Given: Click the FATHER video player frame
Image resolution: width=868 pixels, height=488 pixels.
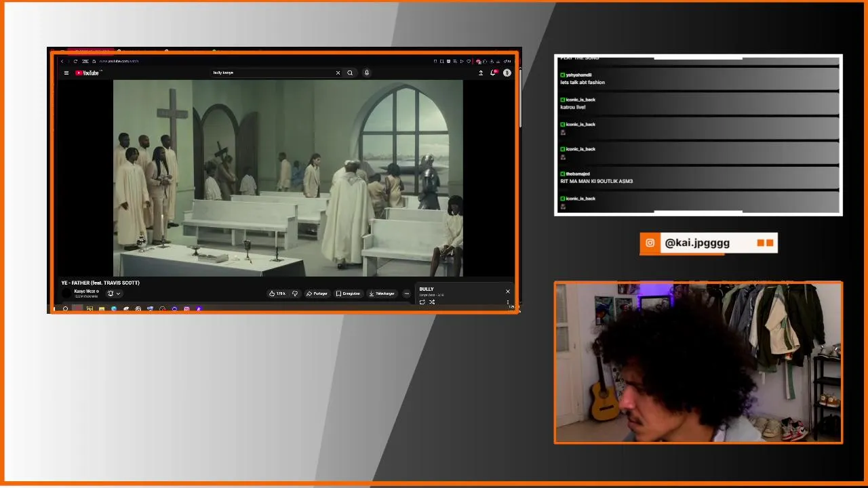Looking at the screenshot, I should (x=288, y=178).
